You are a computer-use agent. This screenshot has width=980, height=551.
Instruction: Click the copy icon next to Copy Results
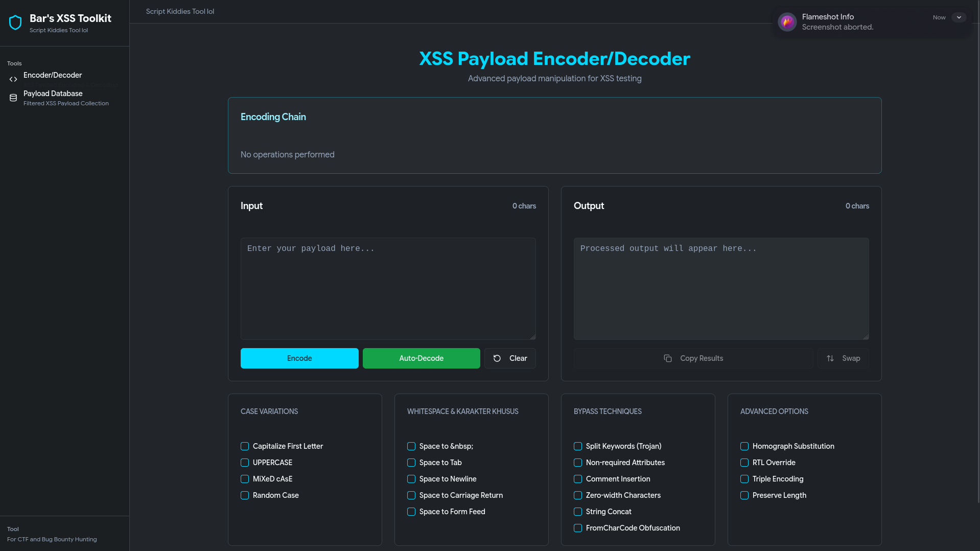(668, 358)
